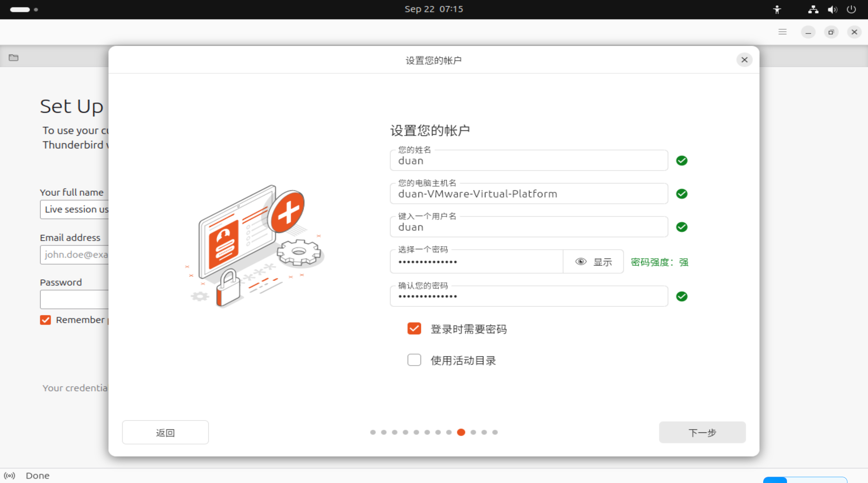868x483 pixels.
Task: Uncheck the 登录时需要密码 checkbox
Action: (414, 329)
